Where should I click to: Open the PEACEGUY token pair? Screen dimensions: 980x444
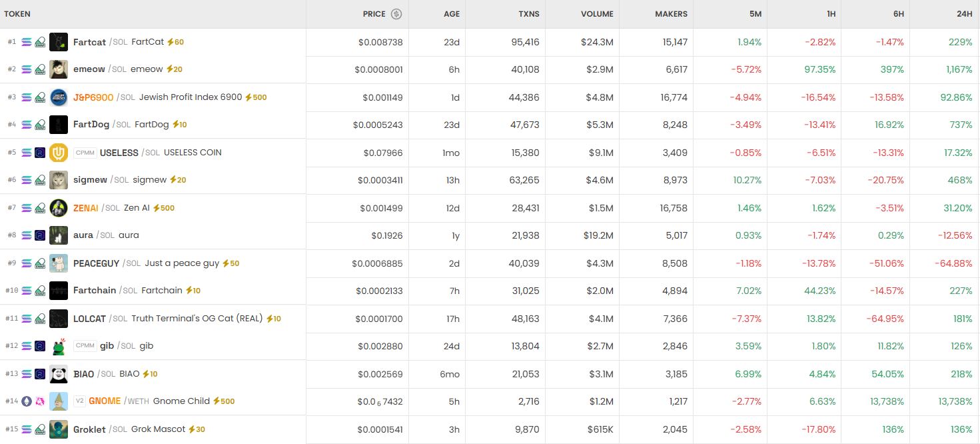96,263
